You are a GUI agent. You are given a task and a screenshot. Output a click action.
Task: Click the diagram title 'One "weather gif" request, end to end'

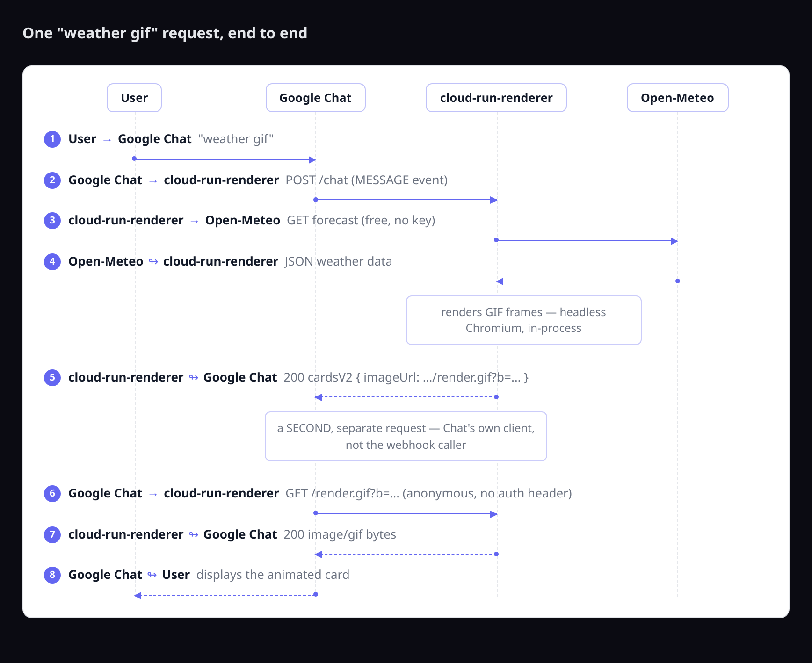pos(165,33)
